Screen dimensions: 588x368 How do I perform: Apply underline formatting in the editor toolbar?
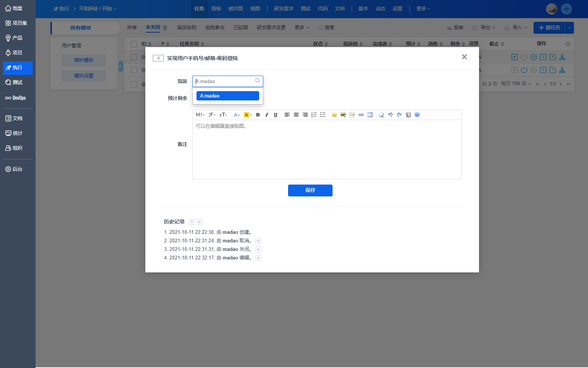275,115
